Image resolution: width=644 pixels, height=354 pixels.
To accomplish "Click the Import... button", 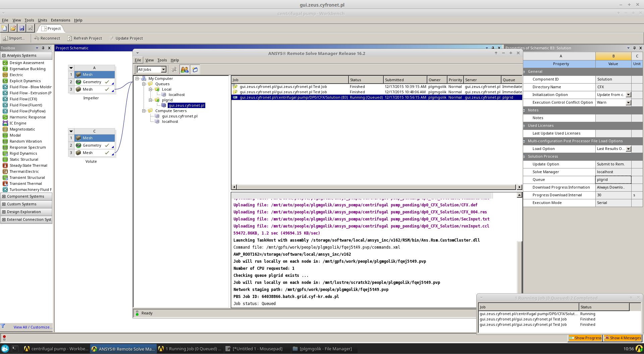I will 14,38.
